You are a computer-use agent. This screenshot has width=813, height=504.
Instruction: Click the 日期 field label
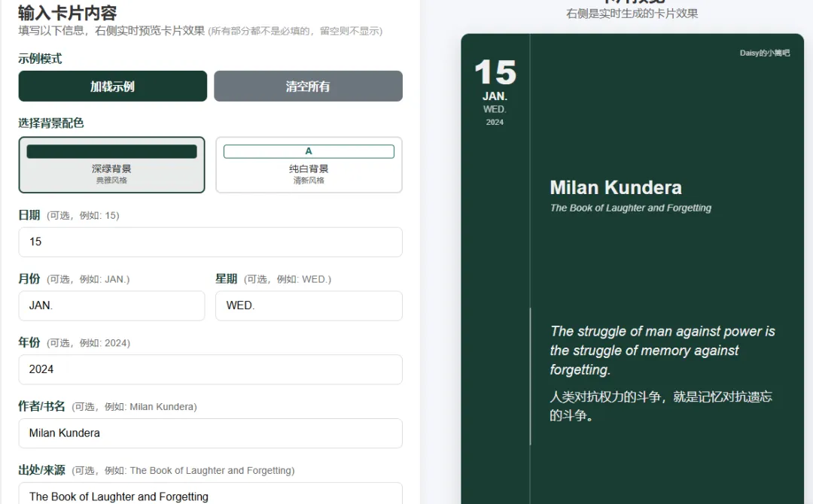pyautogui.click(x=29, y=215)
